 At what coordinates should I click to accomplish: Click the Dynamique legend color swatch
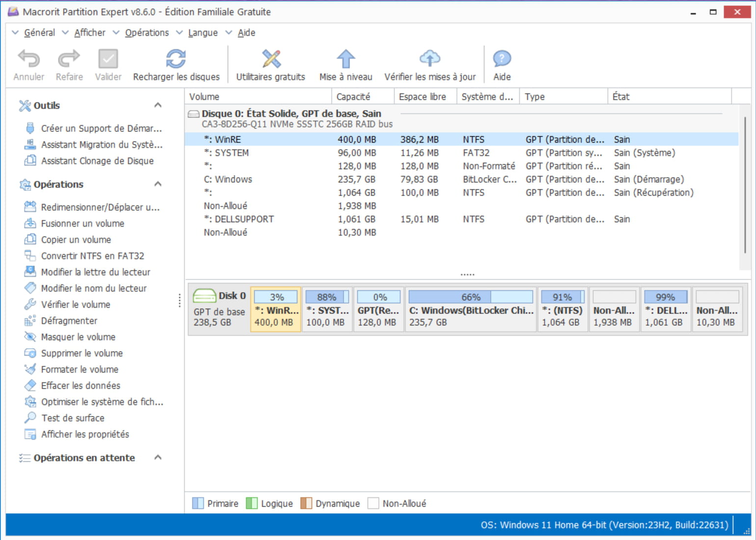click(306, 504)
